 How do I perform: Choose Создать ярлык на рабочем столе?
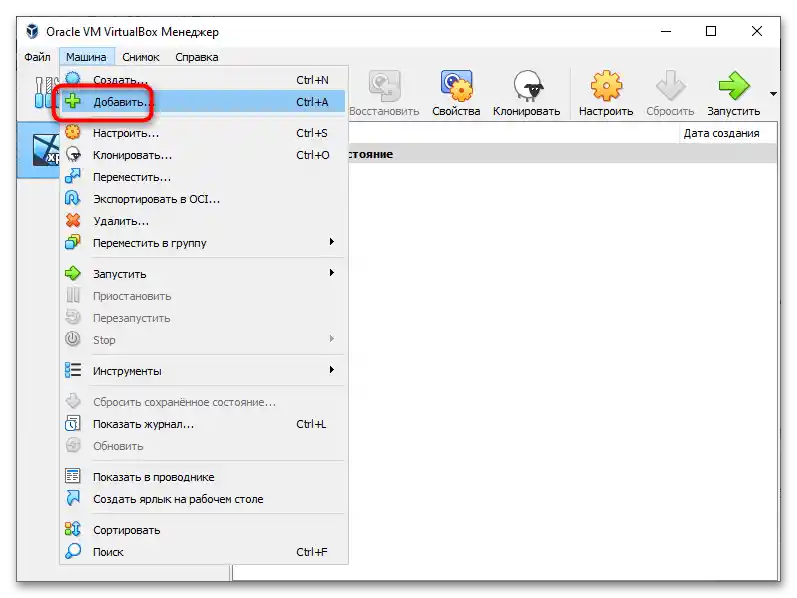point(203,499)
